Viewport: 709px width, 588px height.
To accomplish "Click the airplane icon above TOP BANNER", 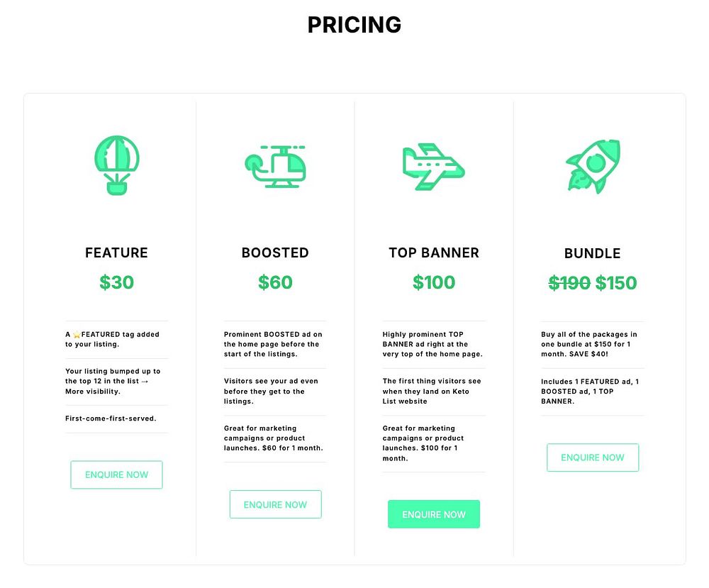I will pos(433,166).
